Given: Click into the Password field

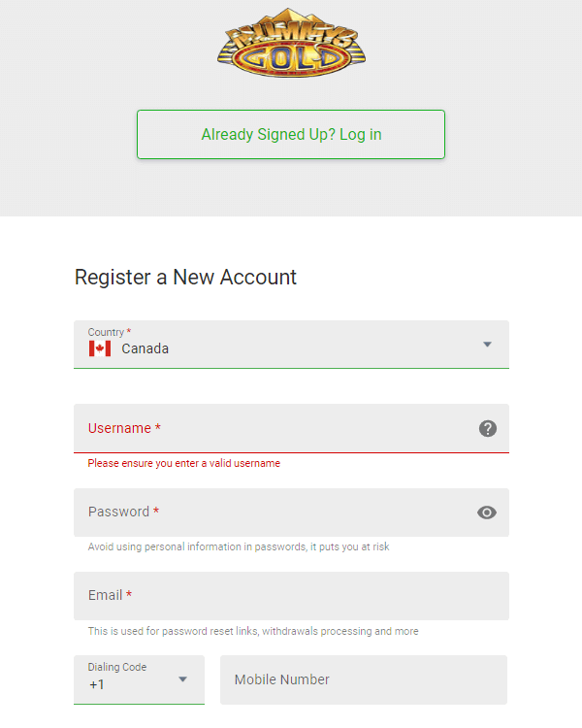Looking at the screenshot, I should click(x=272, y=513).
